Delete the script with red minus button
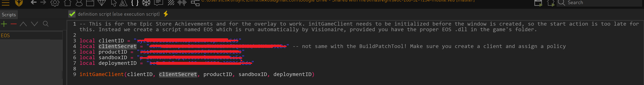The width and height of the screenshot is (644, 85). click(13, 24)
